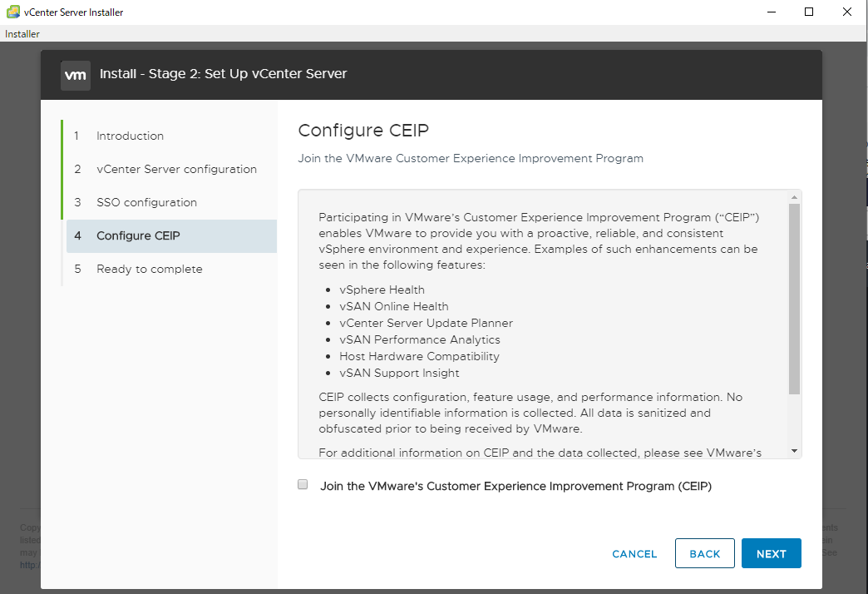Enable the Join CEIP checkbox
The image size is (868, 594).
[303, 485]
